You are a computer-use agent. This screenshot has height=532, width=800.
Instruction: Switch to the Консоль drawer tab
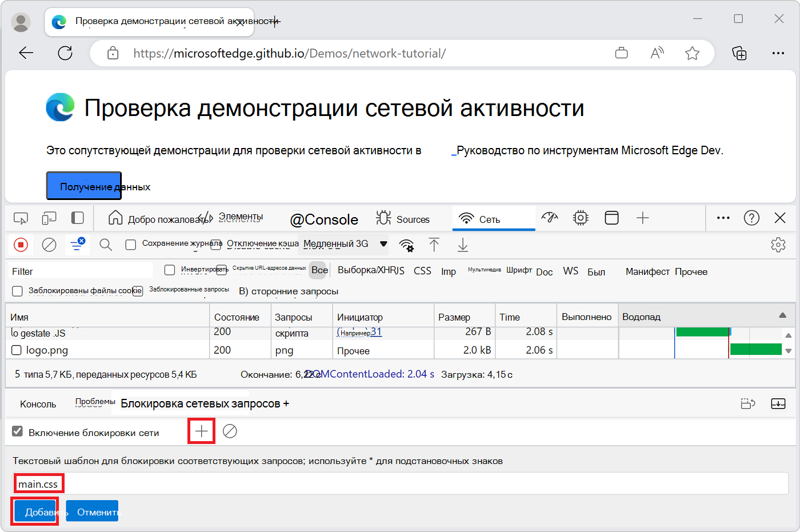(37, 403)
